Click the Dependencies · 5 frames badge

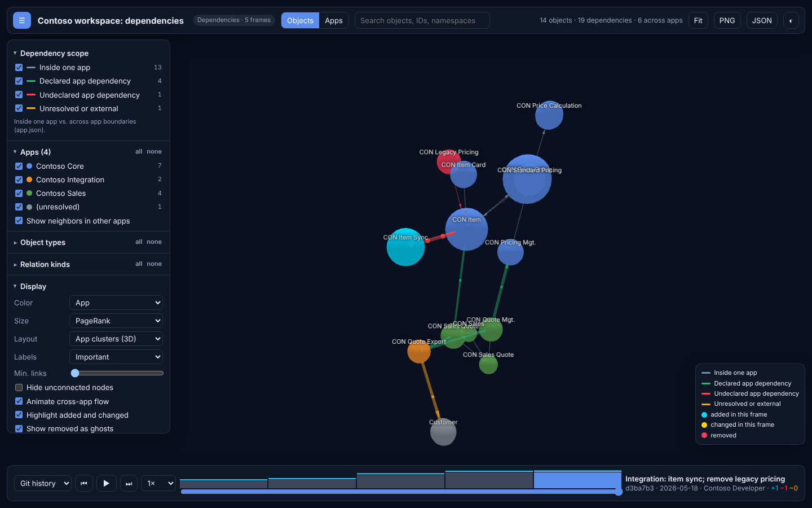pos(234,20)
